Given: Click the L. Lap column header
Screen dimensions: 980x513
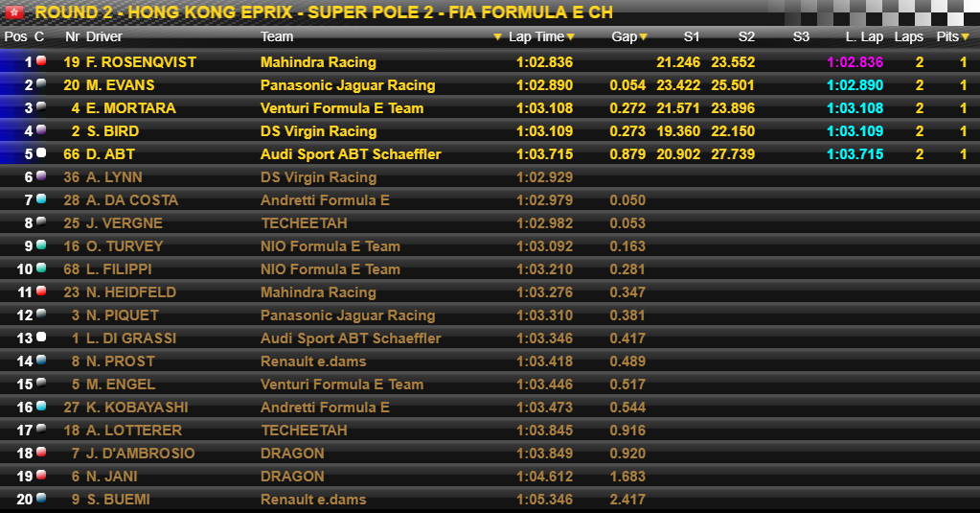Looking at the screenshot, I should (x=864, y=36).
